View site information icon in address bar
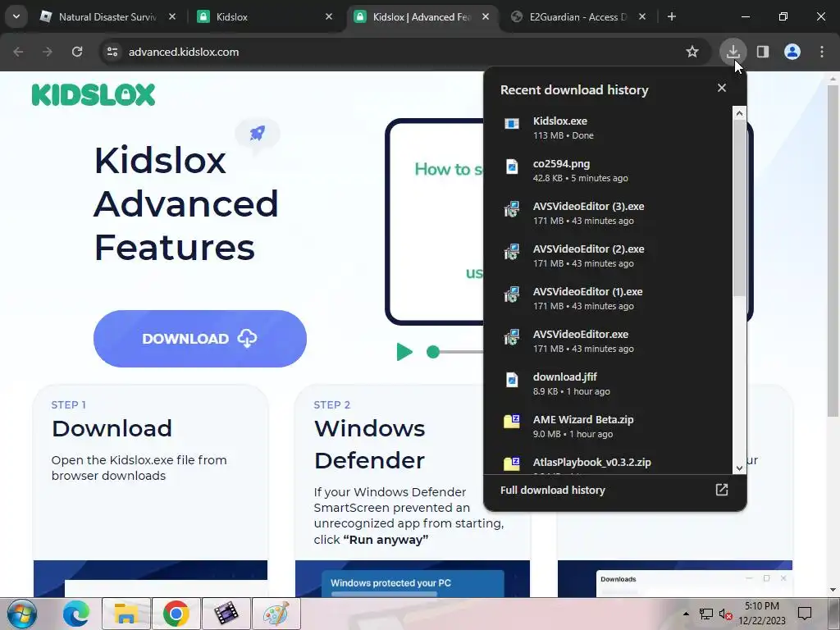The width and height of the screenshot is (840, 630). (x=112, y=52)
